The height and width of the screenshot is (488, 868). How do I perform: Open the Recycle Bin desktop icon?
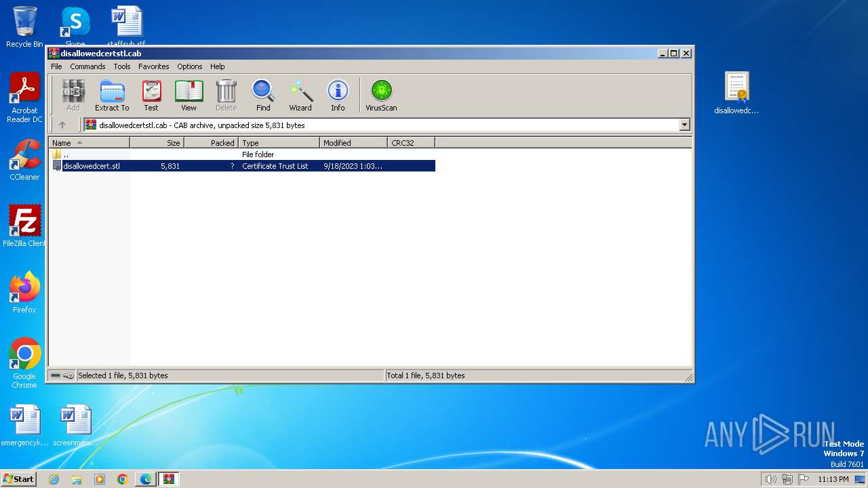(x=24, y=27)
